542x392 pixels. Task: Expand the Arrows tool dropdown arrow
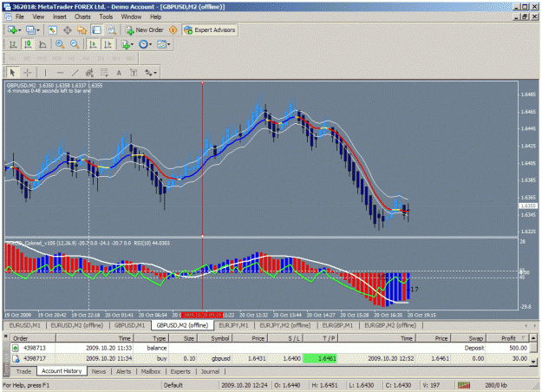point(155,73)
